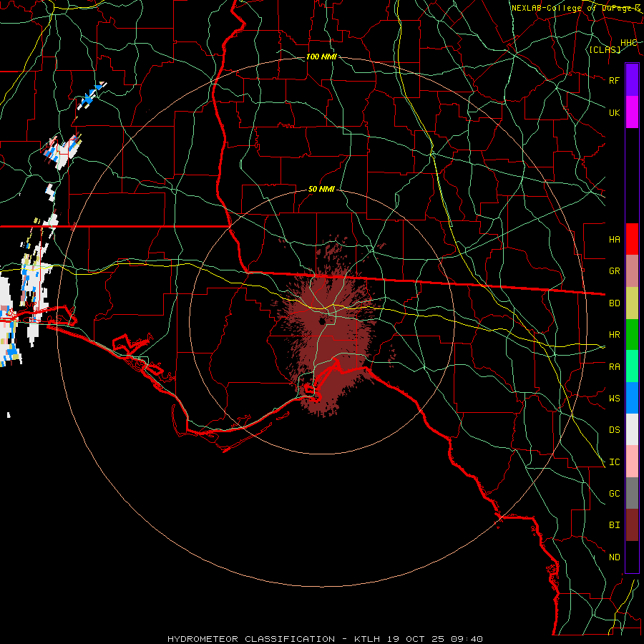Click the RA legend label

click(x=615, y=367)
